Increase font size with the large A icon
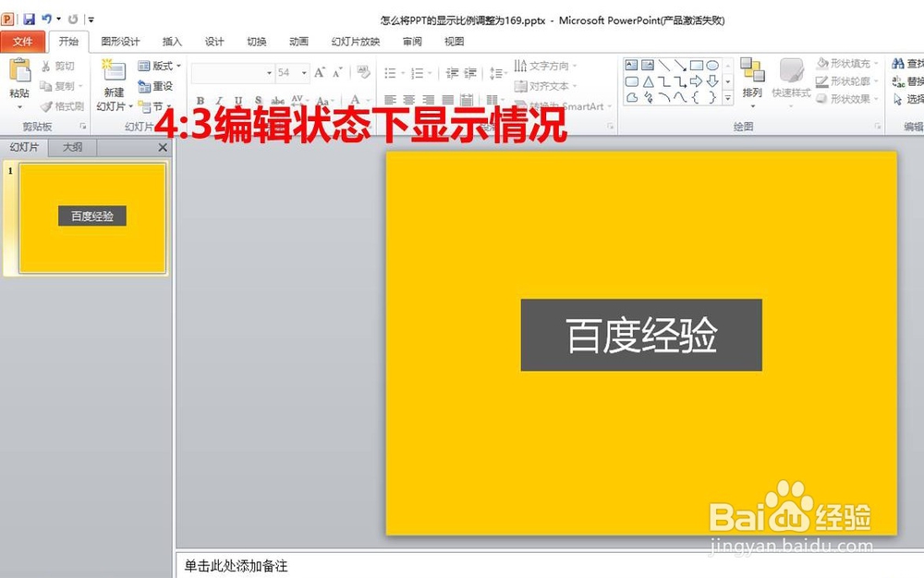 click(x=320, y=72)
